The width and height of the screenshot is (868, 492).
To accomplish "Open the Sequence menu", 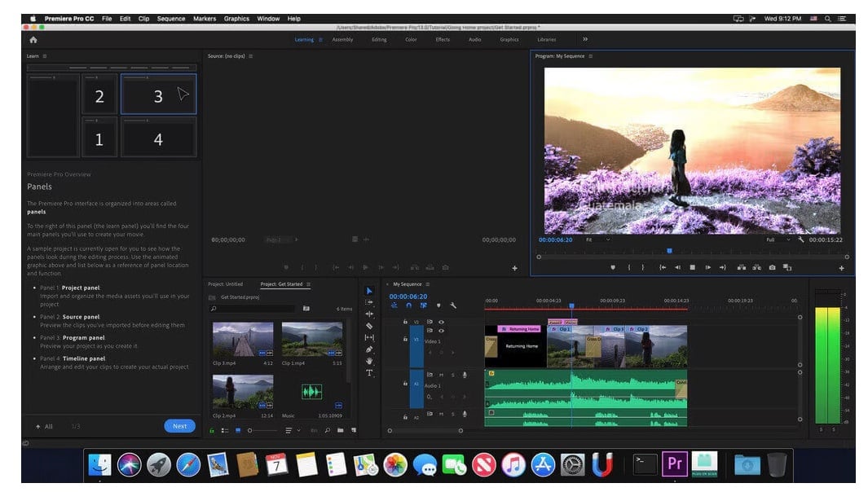I will click(171, 18).
